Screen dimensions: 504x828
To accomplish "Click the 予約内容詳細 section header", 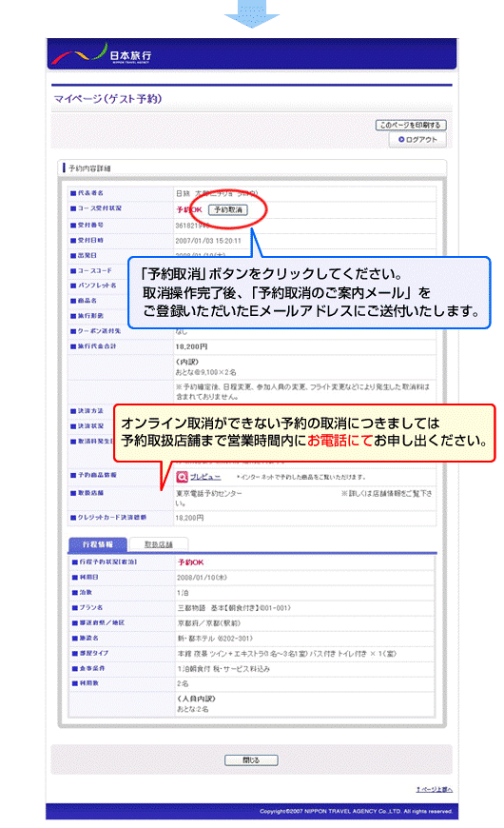I will tap(89, 168).
